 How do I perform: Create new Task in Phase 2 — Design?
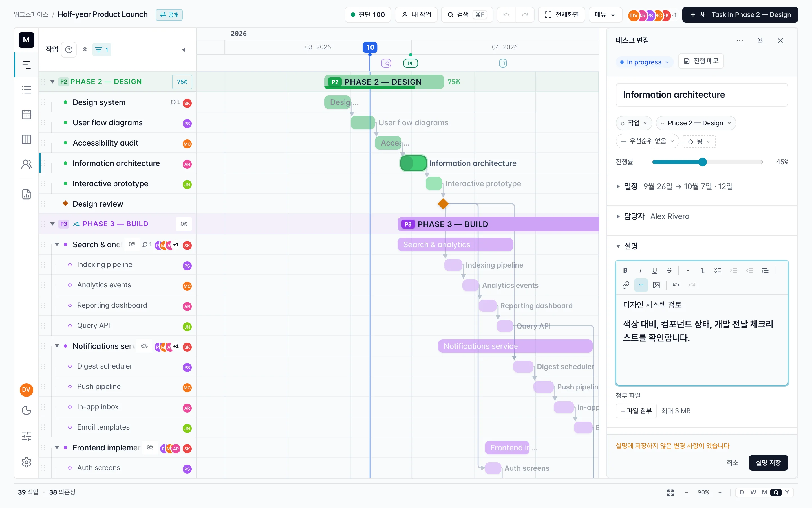point(740,14)
